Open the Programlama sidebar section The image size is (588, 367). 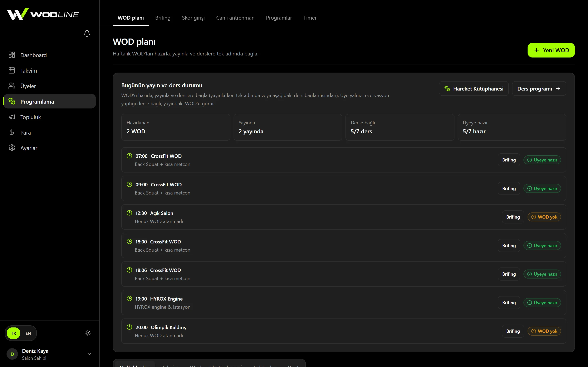(50, 101)
